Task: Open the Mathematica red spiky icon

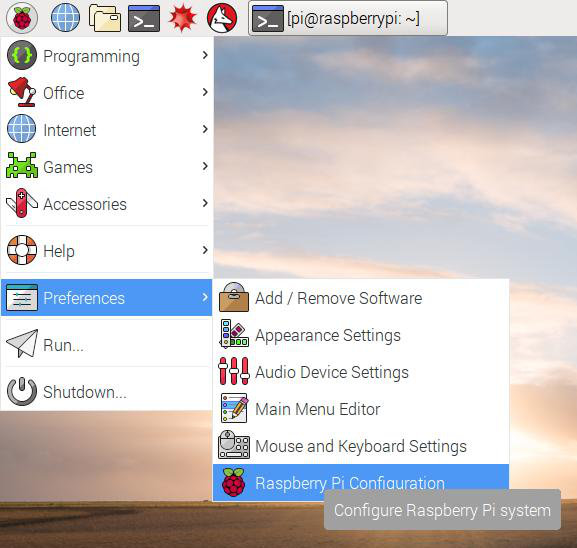Action: [183, 18]
